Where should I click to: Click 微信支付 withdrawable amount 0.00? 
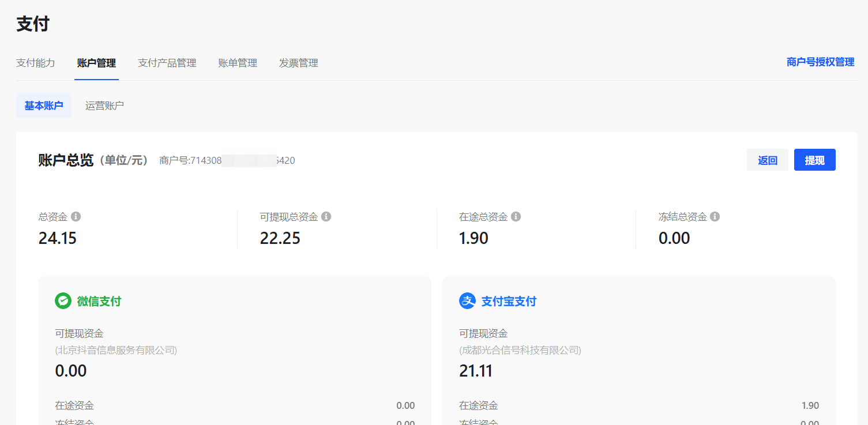tap(71, 371)
